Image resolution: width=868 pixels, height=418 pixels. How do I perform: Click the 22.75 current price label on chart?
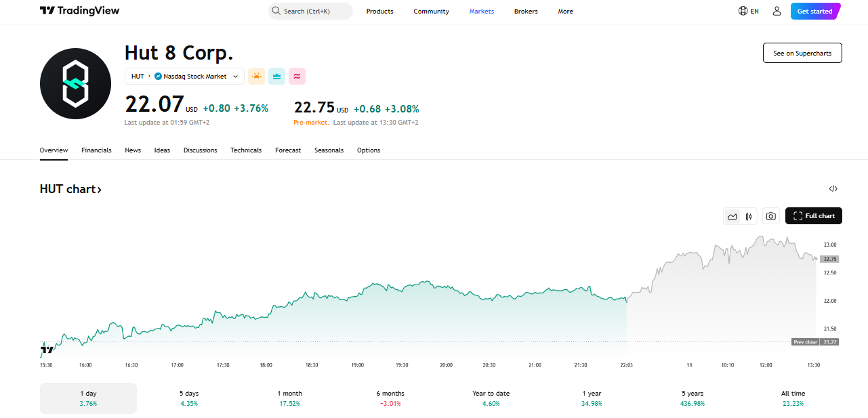pos(829,259)
